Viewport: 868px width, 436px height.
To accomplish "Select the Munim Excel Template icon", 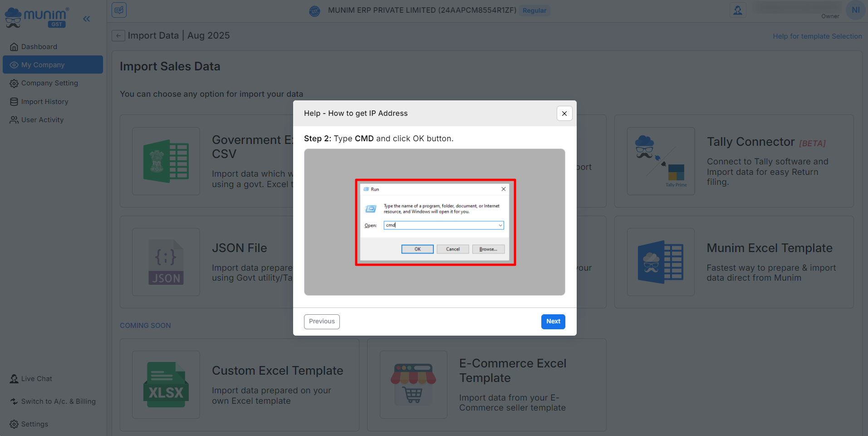I will pos(661,262).
